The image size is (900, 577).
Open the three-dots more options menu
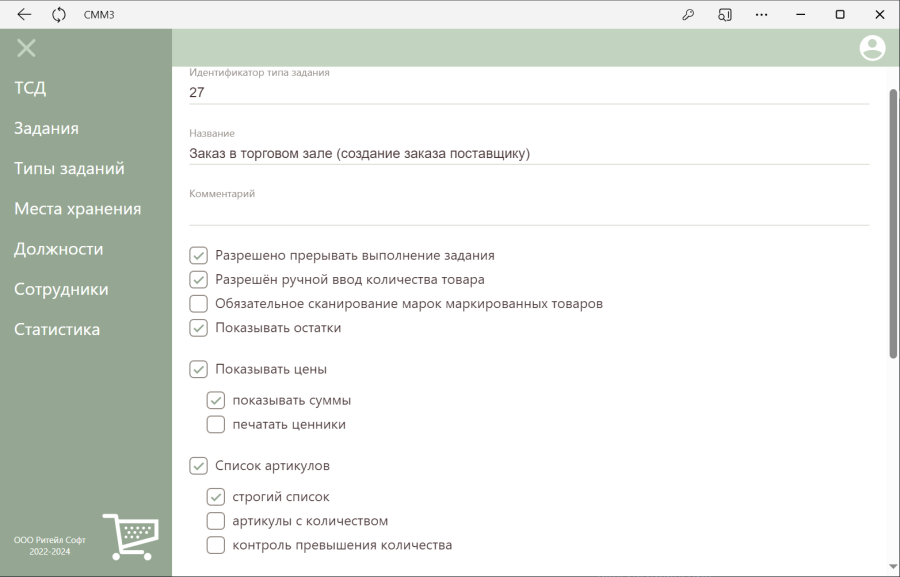tap(762, 14)
